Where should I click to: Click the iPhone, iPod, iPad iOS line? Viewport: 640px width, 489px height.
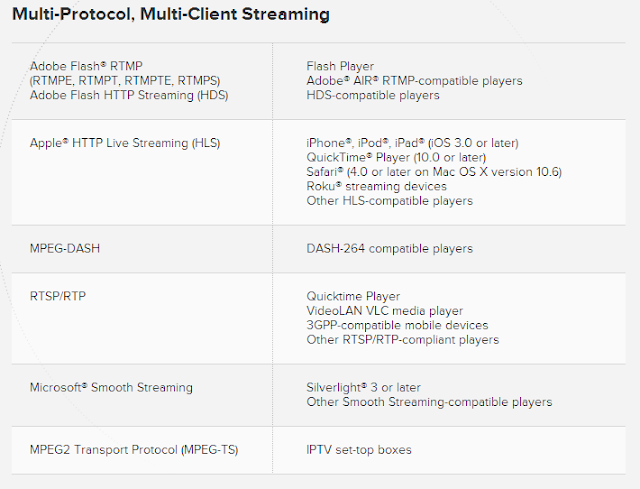412,143
